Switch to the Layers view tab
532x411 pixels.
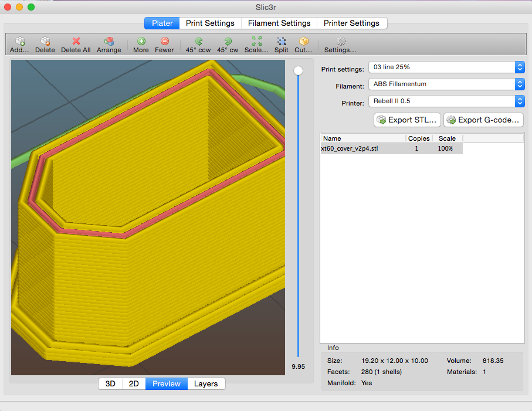click(x=206, y=384)
